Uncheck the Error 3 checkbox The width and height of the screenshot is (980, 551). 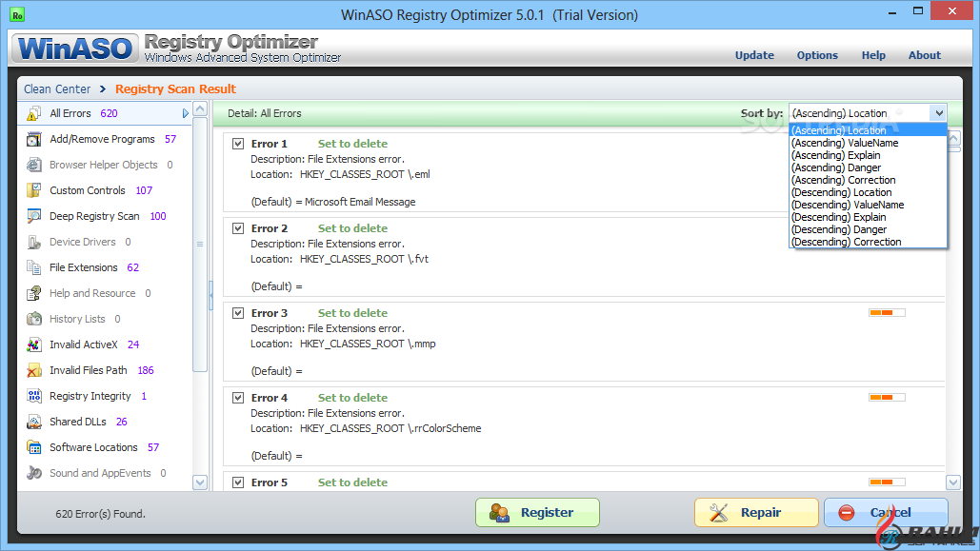pyautogui.click(x=238, y=313)
